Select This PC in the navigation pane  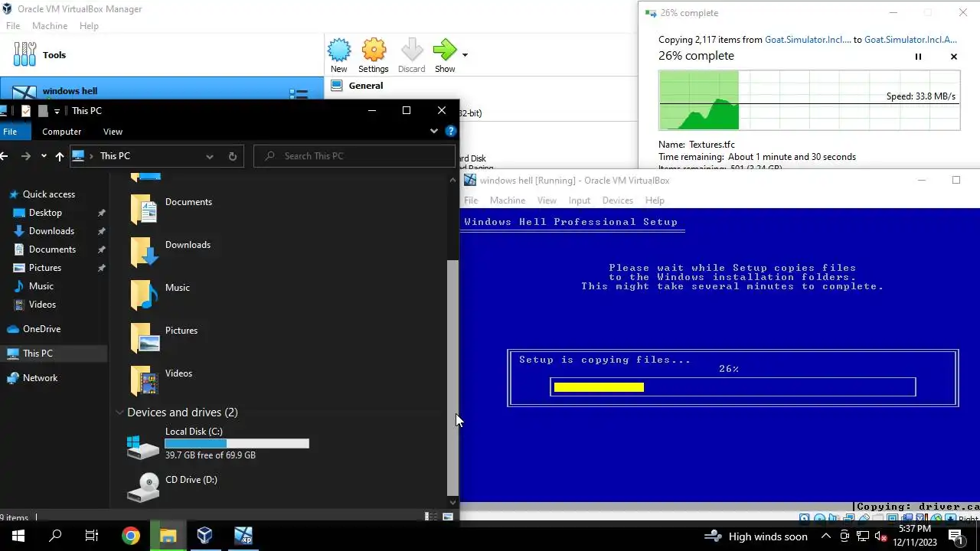[38, 354]
